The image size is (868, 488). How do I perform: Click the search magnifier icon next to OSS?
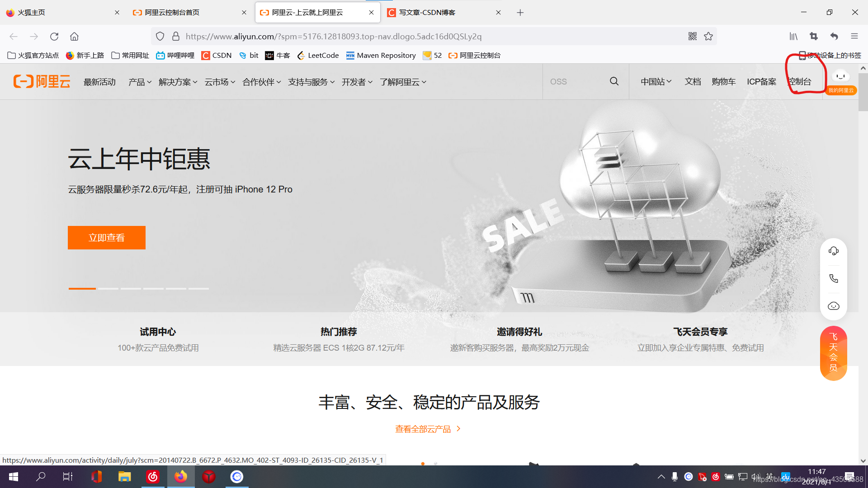tap(614, 81)
